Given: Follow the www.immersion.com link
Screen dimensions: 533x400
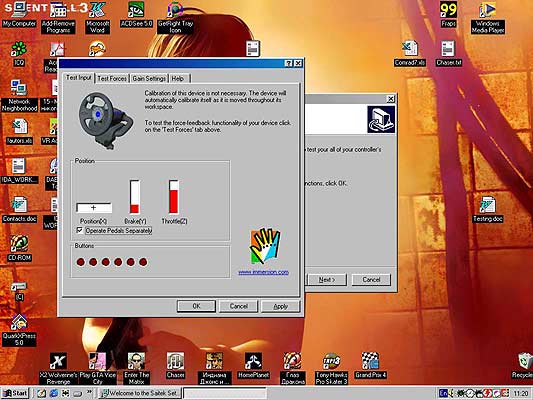Looking at the screenshot, I should (x=263, y=272).
